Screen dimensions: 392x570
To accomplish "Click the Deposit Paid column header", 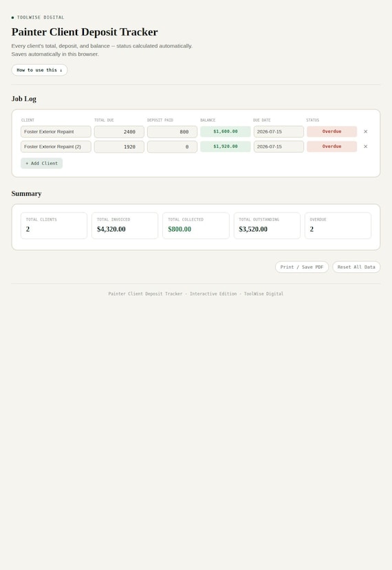I will (160, 120).
